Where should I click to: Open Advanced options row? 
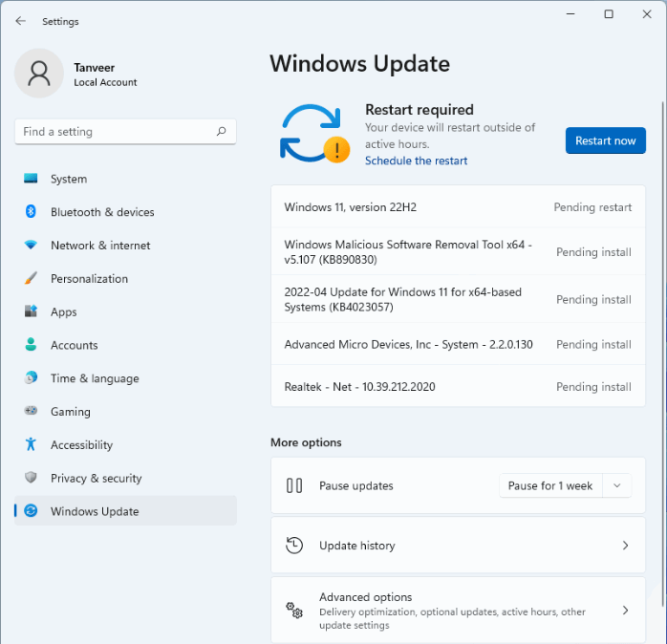pyautogui.click(x=458, y=611)
